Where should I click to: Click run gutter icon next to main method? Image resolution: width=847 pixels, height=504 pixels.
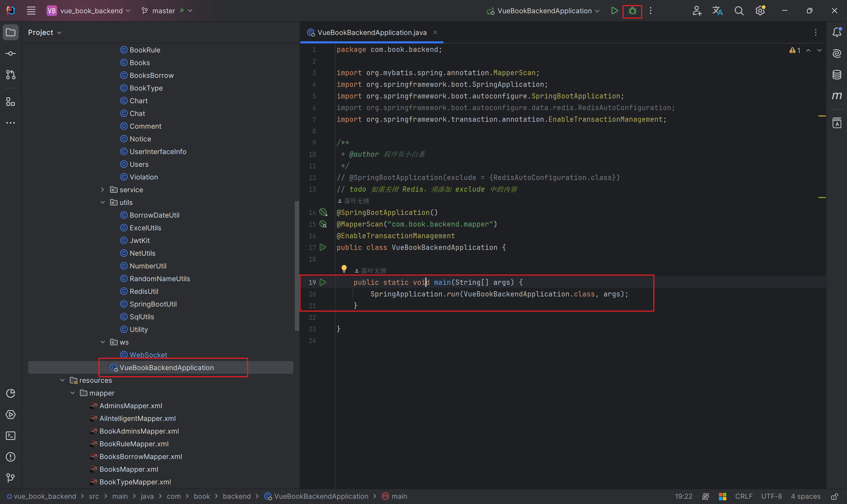point(323,282)
